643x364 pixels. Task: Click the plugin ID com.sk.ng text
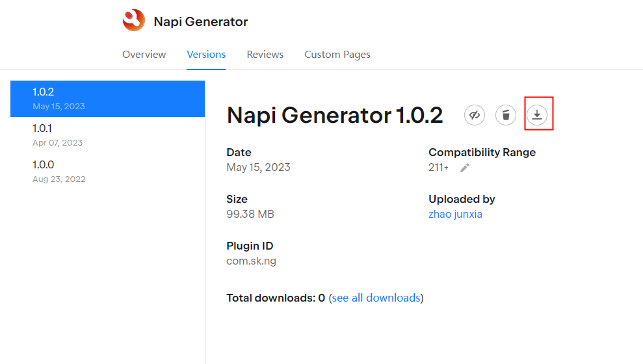coord(251,261)
